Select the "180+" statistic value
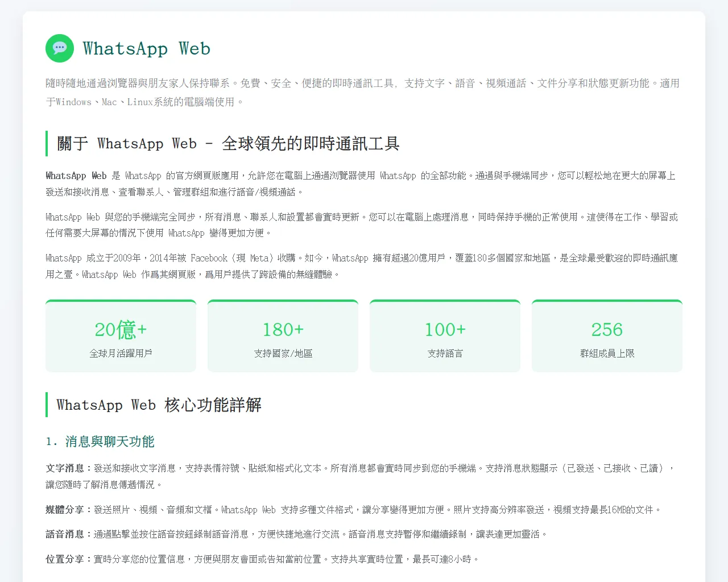The width and height of the screenshot is (728, 582). [283, 330]
